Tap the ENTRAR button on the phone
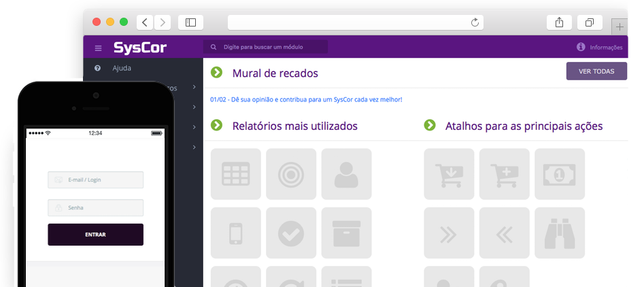Screen dimensions: 644x287 95,235
